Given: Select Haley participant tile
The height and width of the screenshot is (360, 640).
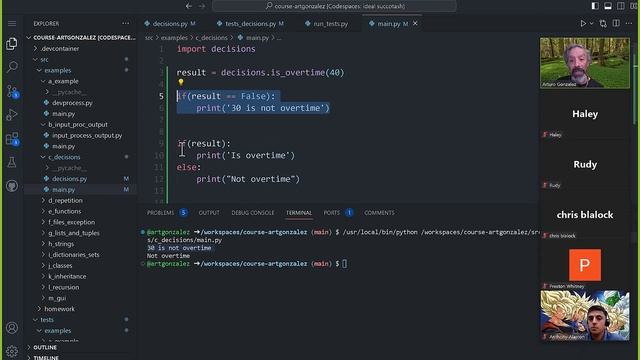Looking at the screenshot, I should [584, 114].
